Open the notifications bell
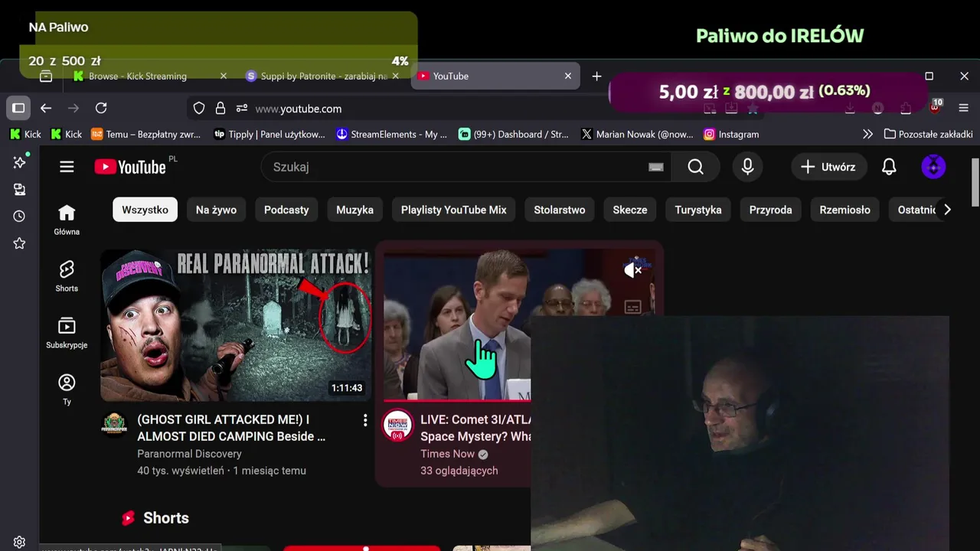980x551 pixels. [889, 167]
